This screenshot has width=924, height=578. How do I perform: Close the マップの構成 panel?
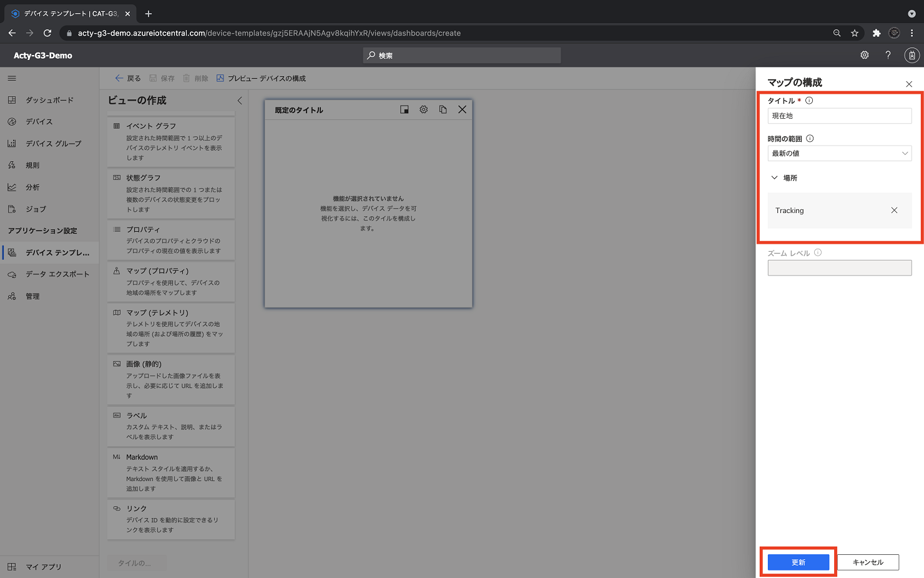click(x=909, y=84)
